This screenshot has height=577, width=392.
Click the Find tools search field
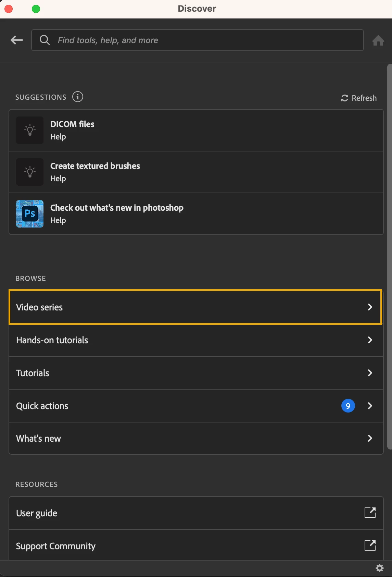(x=205, y=40)
